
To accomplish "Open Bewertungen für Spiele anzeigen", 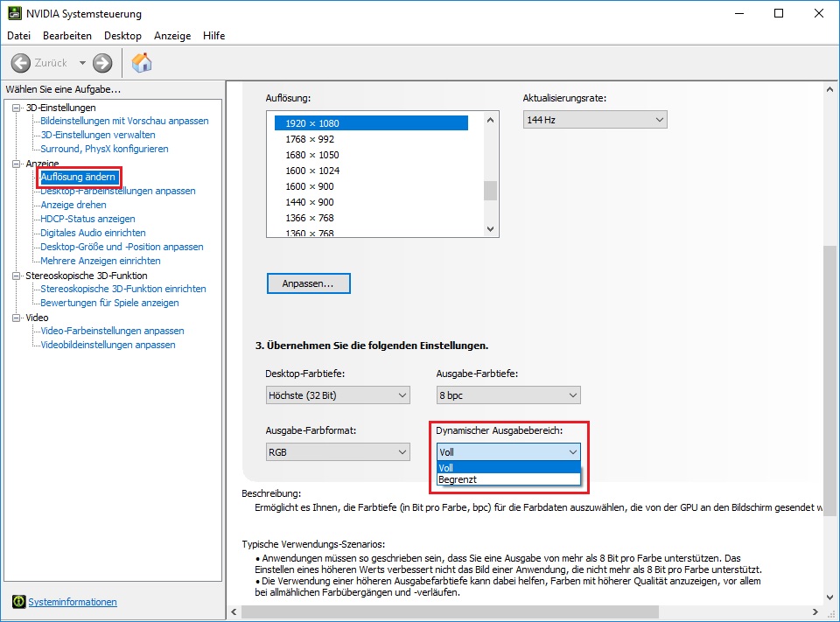I will coord(110,303).
